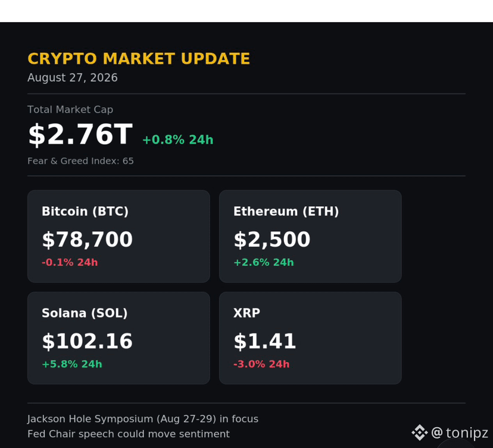
Task: Click the -0.1% 24h Bitcoin change
Action: 70,262
